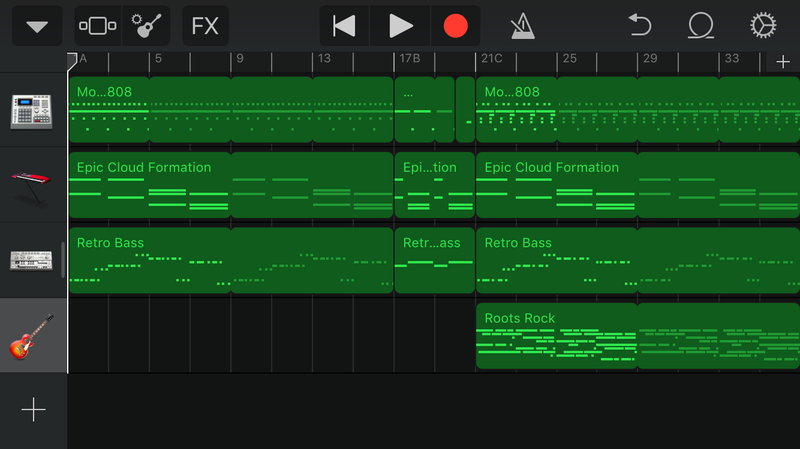The width and height of the screenshot is (800, 449).
Task: Open song settings gear
Action: coord(763,26)
